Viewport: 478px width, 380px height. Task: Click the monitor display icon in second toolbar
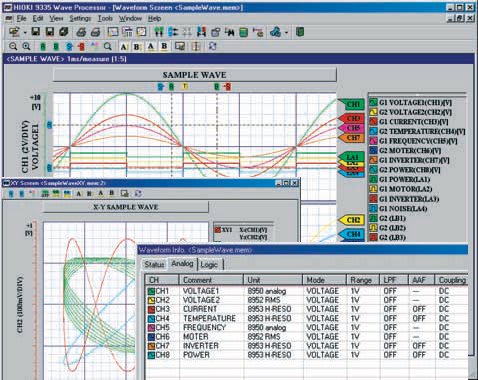180,46
